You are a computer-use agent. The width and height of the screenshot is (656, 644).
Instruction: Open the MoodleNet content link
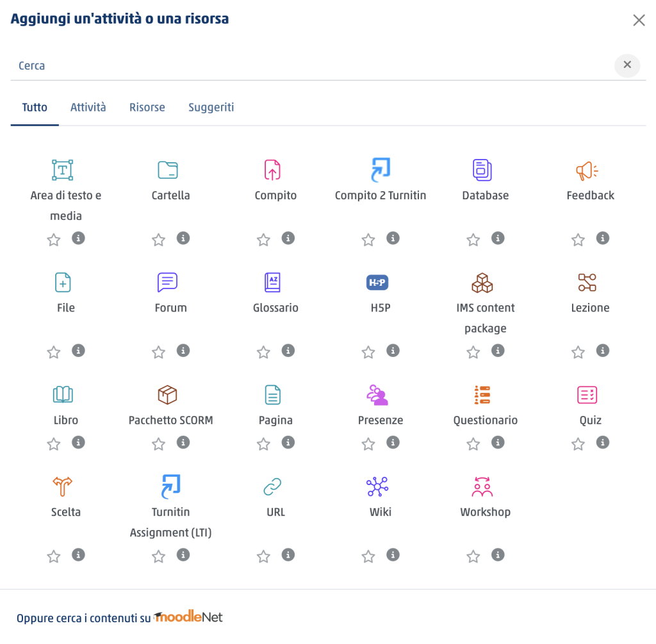tap(188, 617)
